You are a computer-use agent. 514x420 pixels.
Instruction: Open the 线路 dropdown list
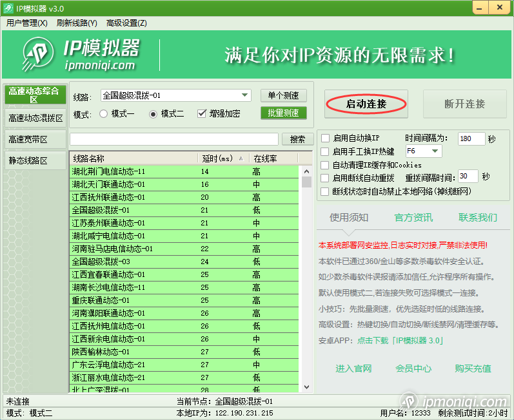point(245,95)
